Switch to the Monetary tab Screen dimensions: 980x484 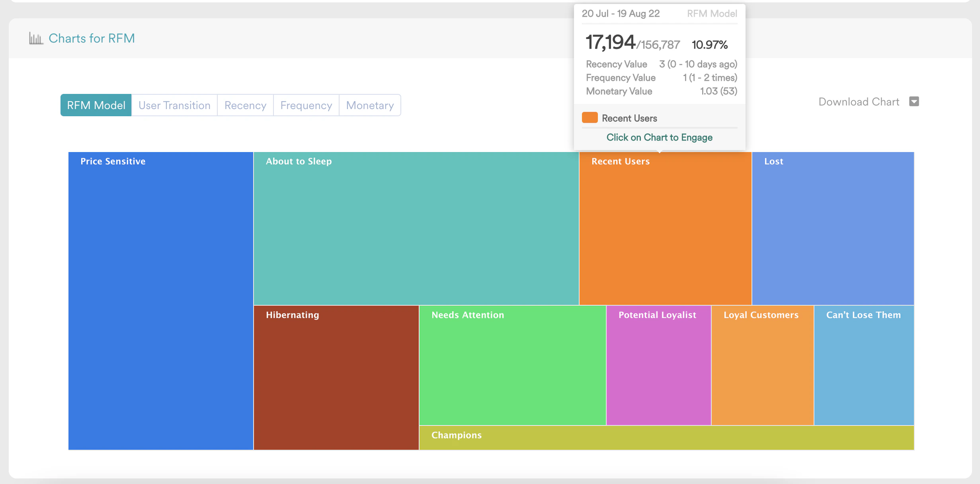pos(369,105)
